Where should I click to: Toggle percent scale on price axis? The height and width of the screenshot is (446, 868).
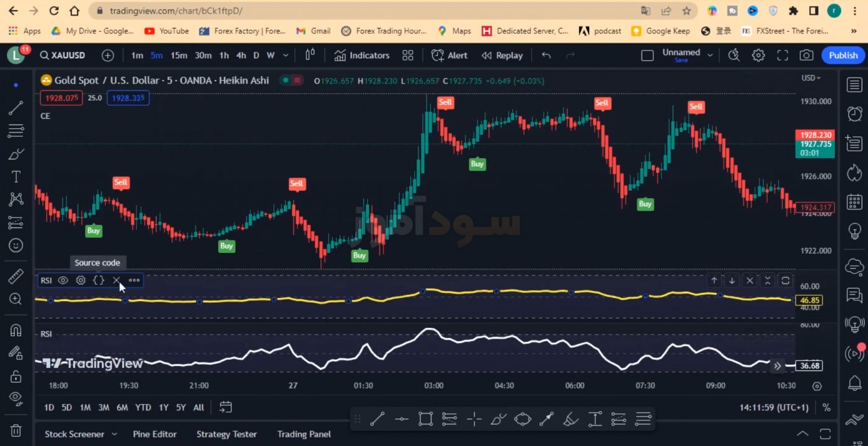pyautogui.click(x=826, y=408)
